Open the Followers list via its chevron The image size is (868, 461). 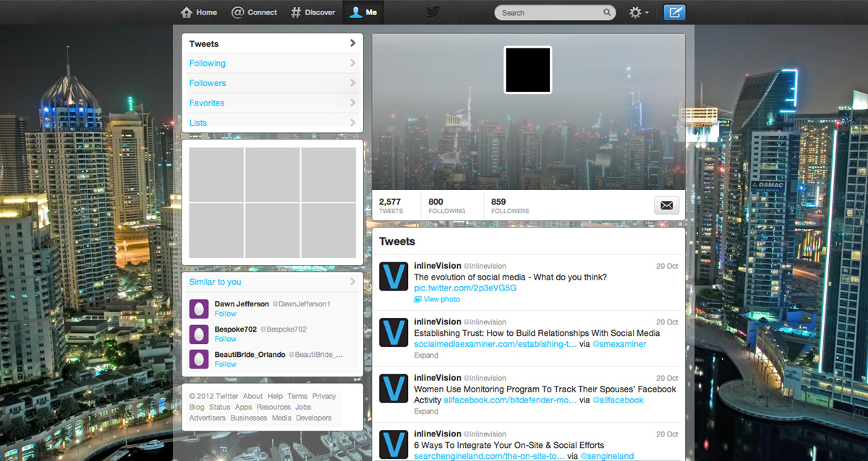(352, 83)
